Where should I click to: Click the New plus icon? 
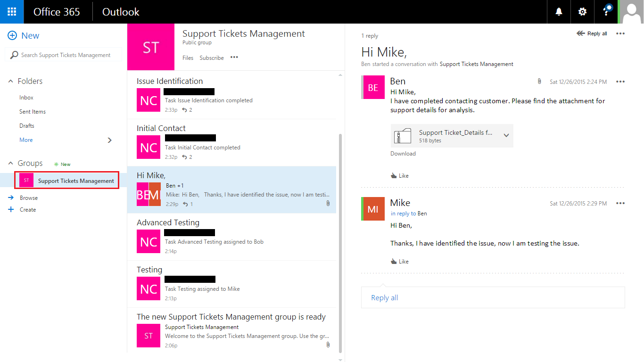[12, 36]
